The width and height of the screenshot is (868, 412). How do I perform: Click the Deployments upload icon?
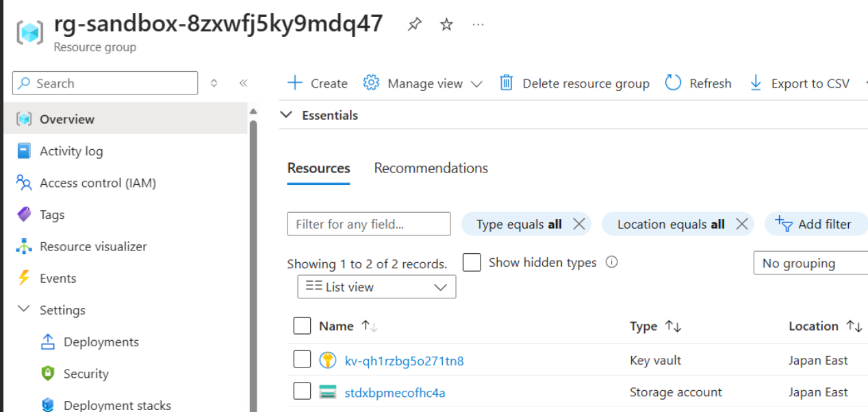pyautogui.click(x=48, y=342)
